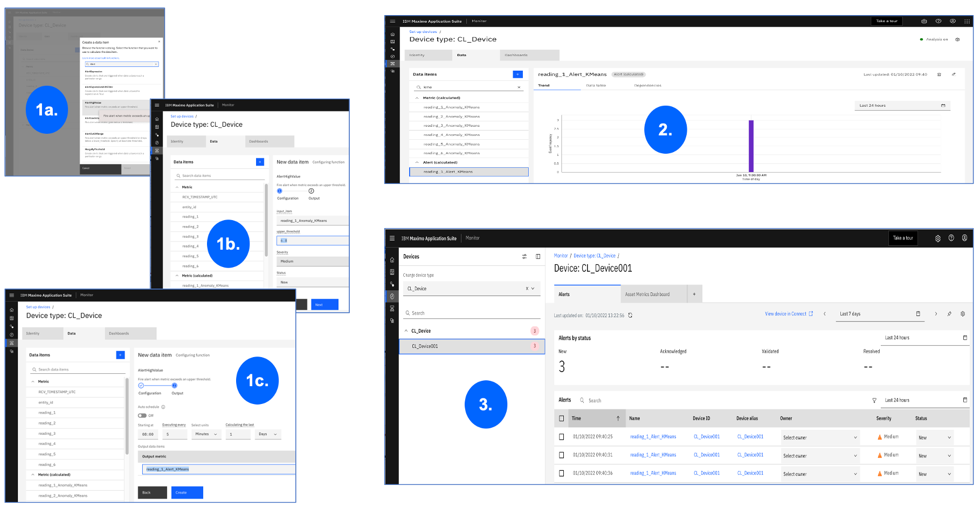The width and height of the screenshot is (980, 507).
Task: Select CL_Device001 row in Devices tree
Action: click(472, 346)
